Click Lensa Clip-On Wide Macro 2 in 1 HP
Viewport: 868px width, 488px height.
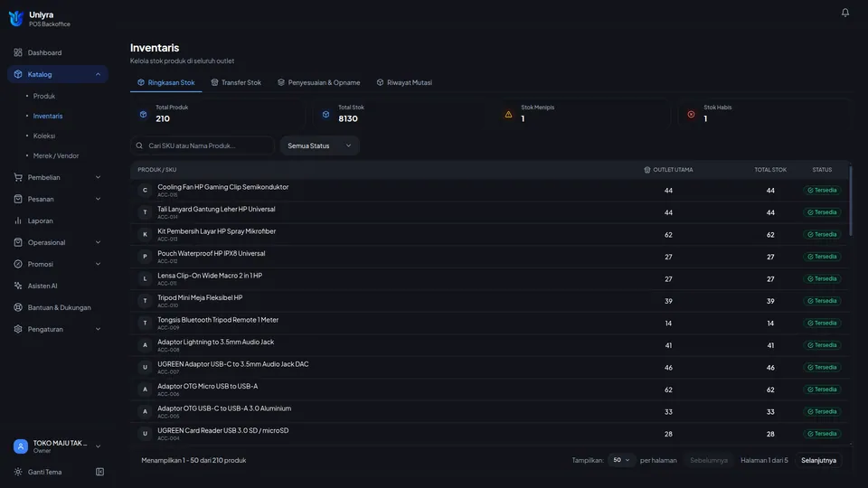click(x=210, y=276)
